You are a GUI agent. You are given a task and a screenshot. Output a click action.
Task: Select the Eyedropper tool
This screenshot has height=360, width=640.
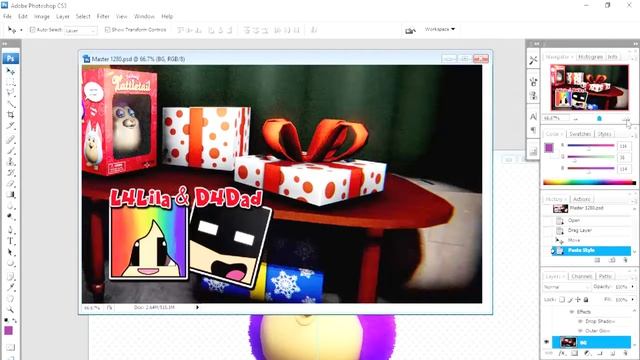10,288
